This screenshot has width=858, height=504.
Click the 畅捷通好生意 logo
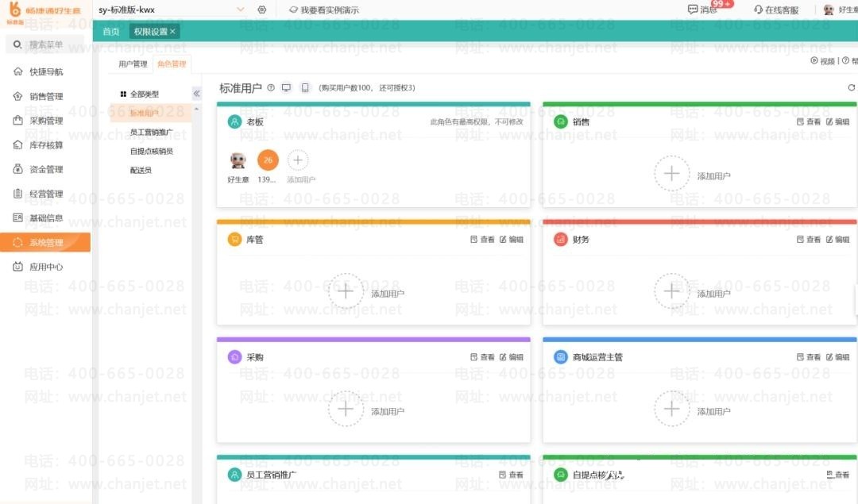pos(44,12)
